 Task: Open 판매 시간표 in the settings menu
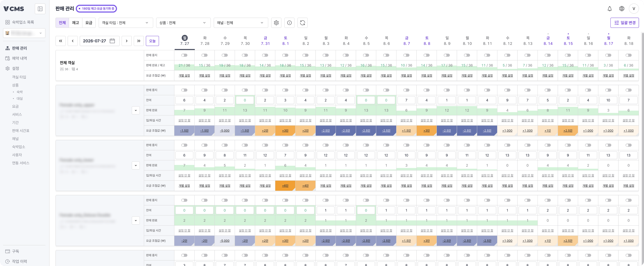[21, 131]
